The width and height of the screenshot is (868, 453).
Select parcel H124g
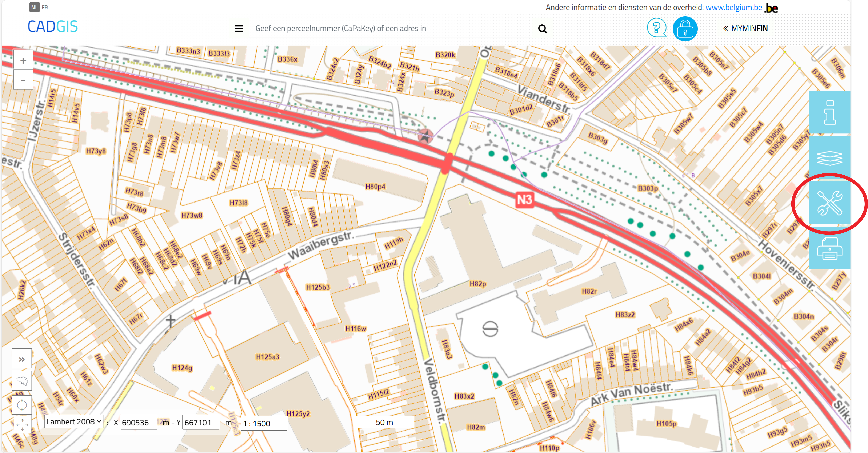[x=182, y=368]
